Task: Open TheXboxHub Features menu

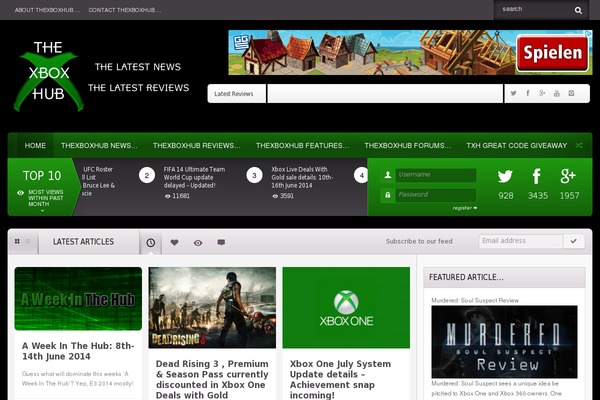Action: click(302, 145)
